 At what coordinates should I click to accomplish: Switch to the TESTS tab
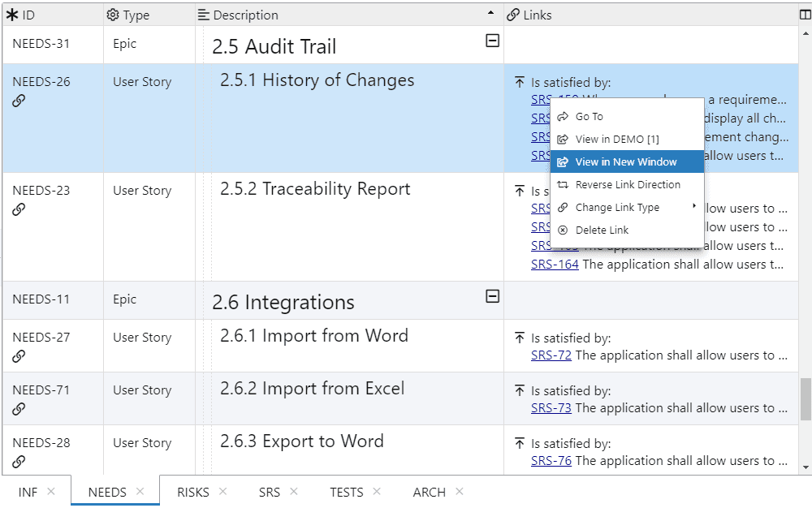(x=346, y=492)
